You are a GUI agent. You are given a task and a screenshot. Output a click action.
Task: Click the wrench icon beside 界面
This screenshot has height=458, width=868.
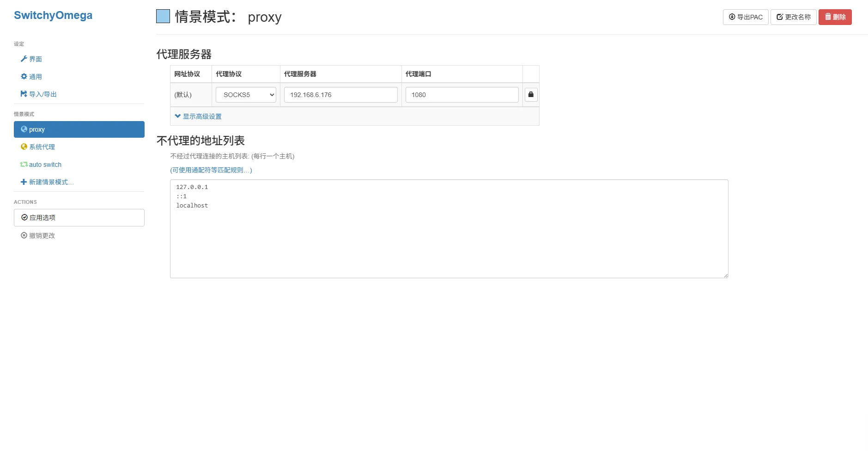tap(24, 59)
